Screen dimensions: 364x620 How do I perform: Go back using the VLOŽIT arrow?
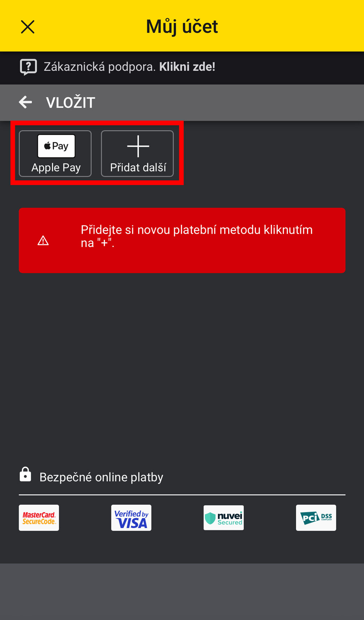[25, 102]
